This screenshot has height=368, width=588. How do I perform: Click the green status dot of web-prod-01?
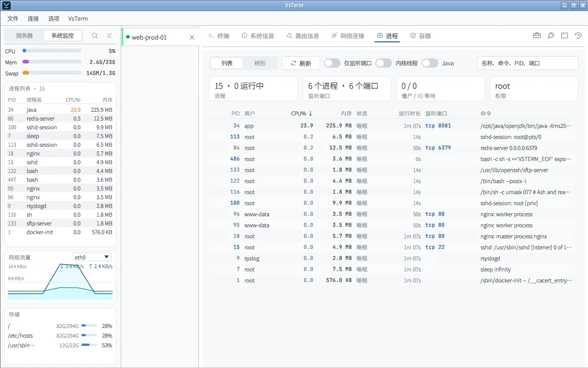(x=128, y=37)
